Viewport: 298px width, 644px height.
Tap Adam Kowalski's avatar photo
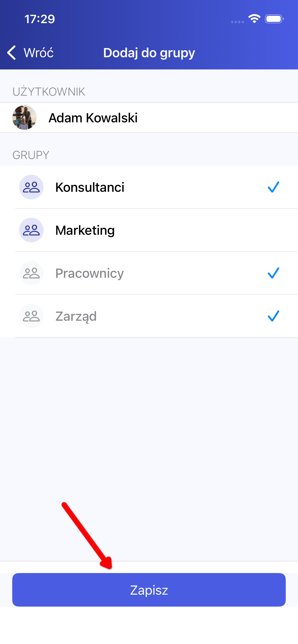click(24, 118)
